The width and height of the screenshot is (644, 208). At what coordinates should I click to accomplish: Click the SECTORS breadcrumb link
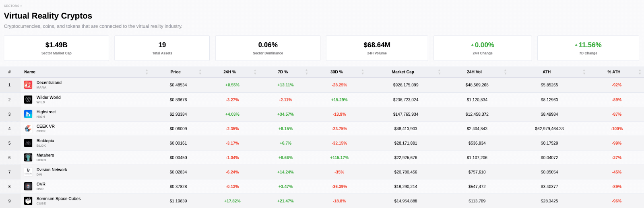tap(12, 6)
